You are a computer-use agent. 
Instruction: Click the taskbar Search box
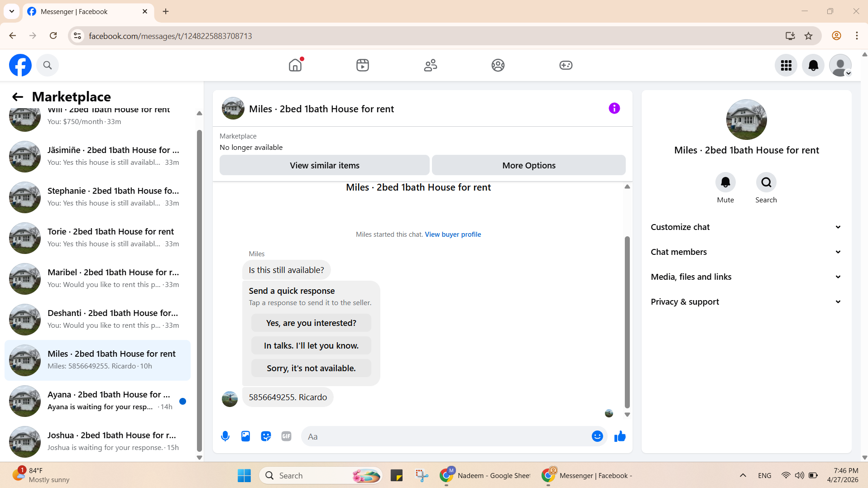[x=321, y=475]
